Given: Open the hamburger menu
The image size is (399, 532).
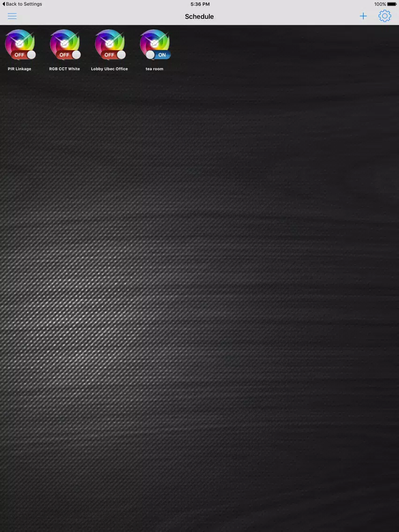Looking at the screenshot, I should coord(12,16).
